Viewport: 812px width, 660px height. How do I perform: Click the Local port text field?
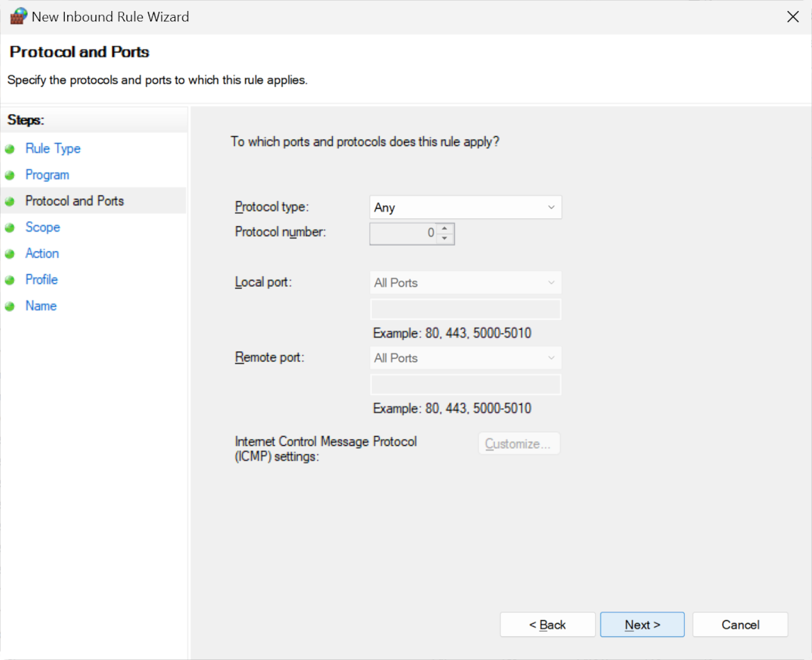pos(465,309)
